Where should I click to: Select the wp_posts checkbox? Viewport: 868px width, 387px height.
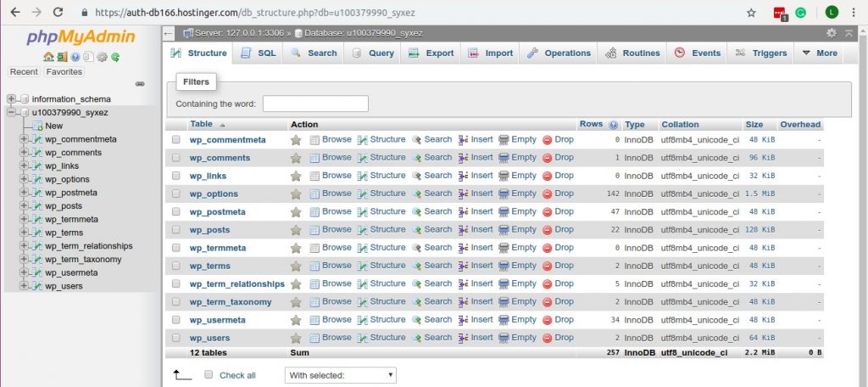[176, 229]
